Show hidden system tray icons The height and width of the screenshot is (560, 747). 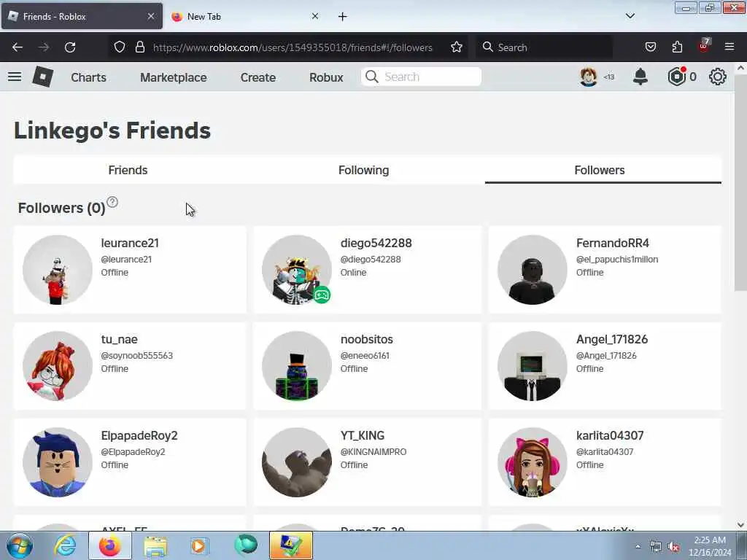click(638, 546)
